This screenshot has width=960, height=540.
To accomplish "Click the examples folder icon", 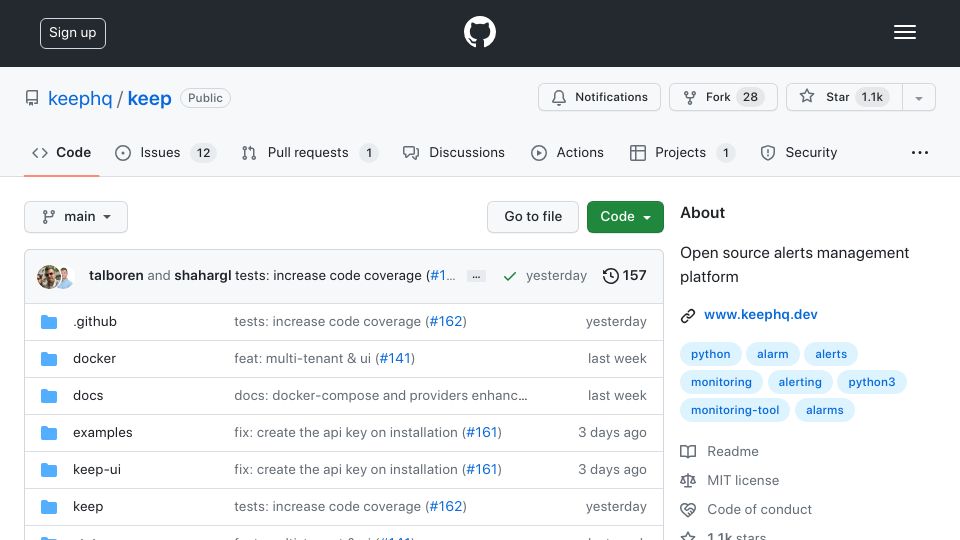I will (x=49, y=433).
